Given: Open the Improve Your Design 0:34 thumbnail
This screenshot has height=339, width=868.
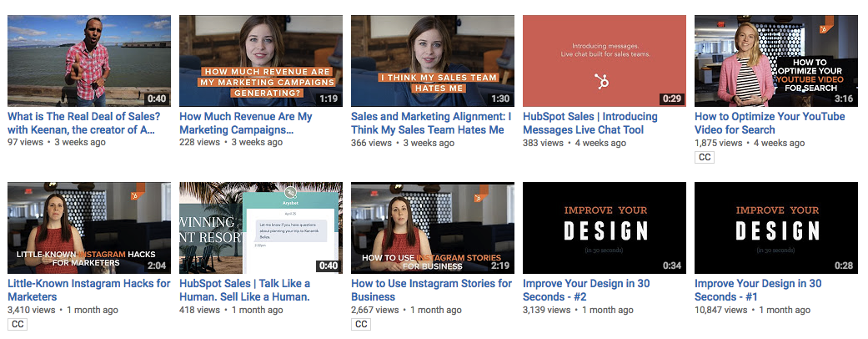Looking at the screenshot, I should 604,228.
